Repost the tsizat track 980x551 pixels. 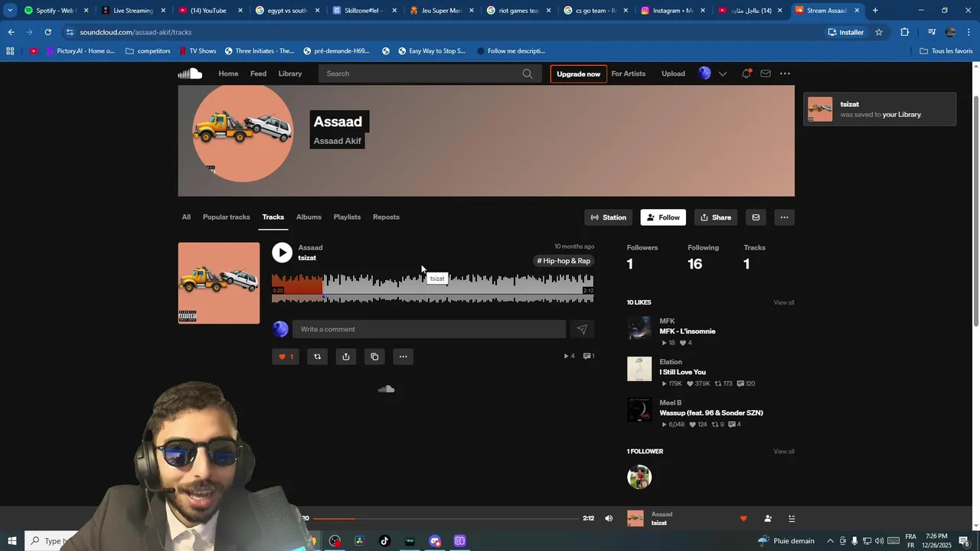click(x=317, y=357)
